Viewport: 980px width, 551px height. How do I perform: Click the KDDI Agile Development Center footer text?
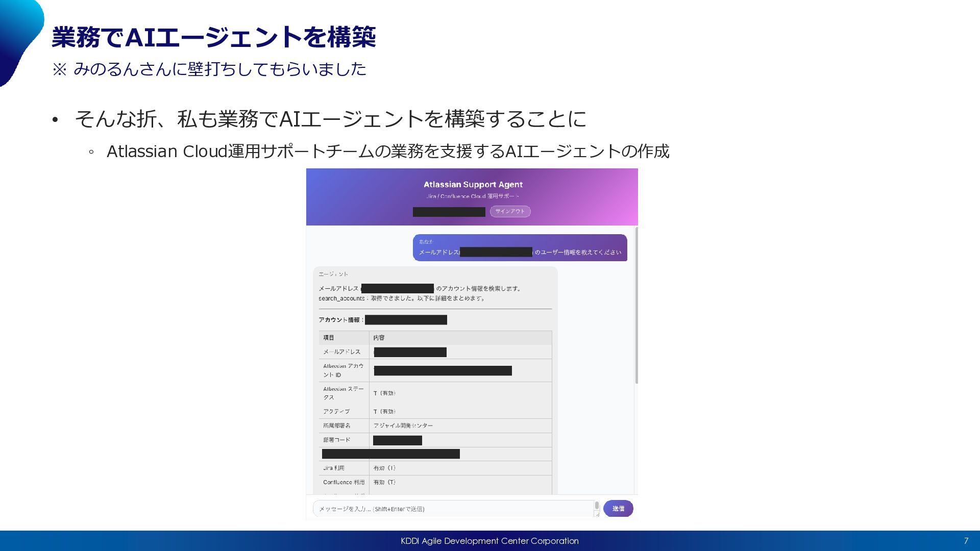point(489,541)
